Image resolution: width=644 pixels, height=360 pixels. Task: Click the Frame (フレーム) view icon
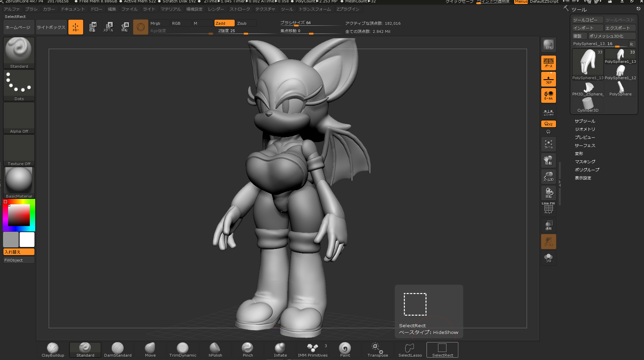click(x=548, y=144)
